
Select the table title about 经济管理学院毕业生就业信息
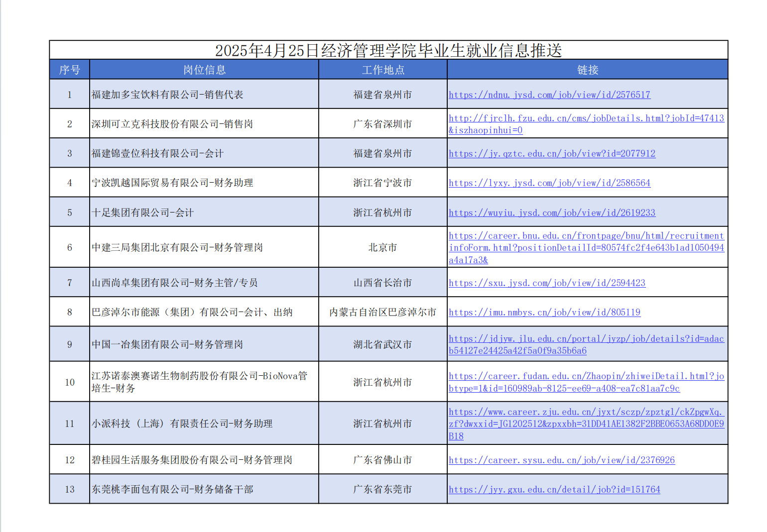click(388, 50)
